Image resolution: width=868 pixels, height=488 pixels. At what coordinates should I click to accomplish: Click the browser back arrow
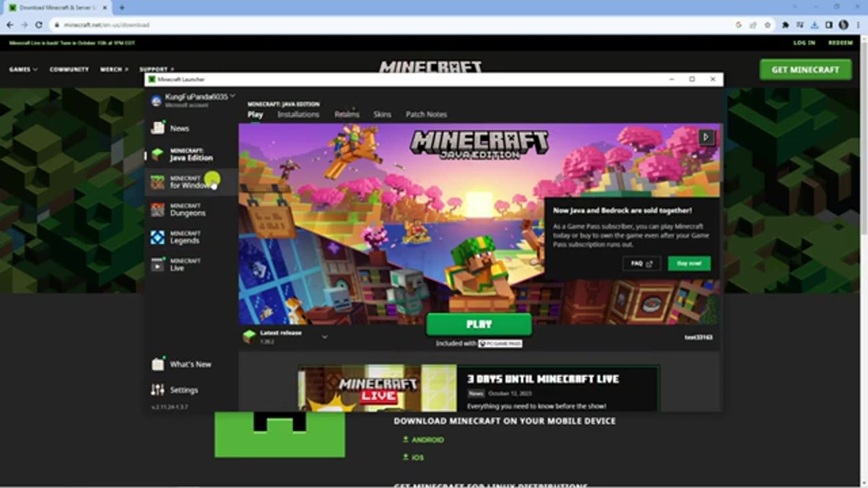(x=9, y=25)
